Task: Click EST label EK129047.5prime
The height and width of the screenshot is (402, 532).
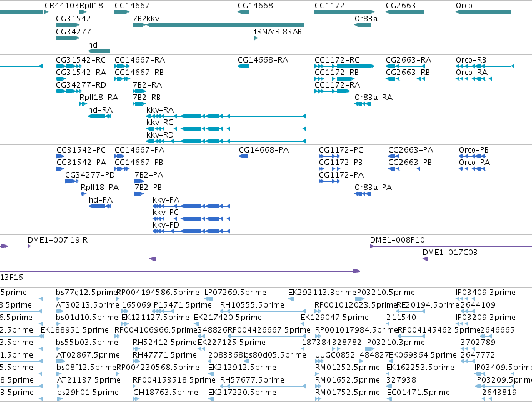Action: point(334,318)
